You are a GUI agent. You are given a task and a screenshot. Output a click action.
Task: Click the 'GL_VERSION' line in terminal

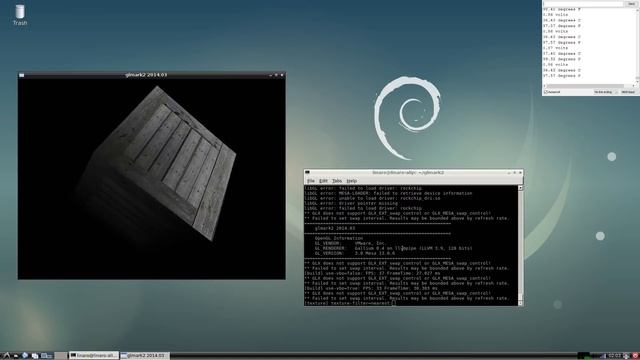click(x=354, y=253)
